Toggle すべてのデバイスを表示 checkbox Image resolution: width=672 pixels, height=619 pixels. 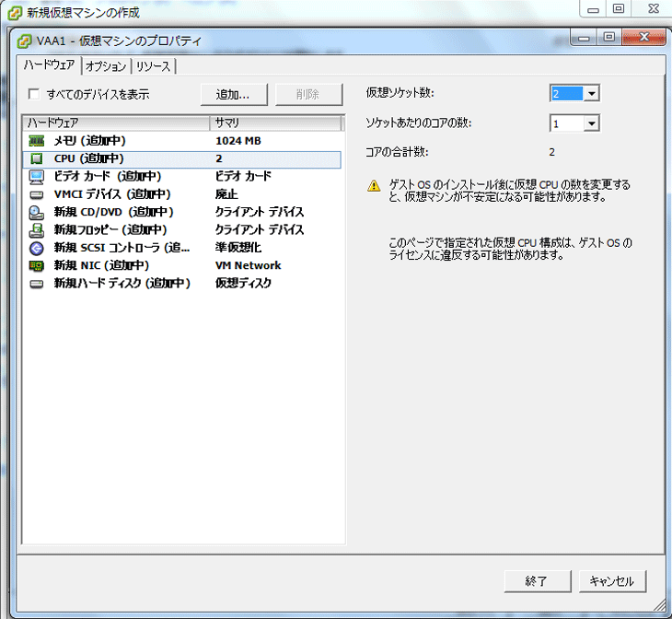point(34,94)
